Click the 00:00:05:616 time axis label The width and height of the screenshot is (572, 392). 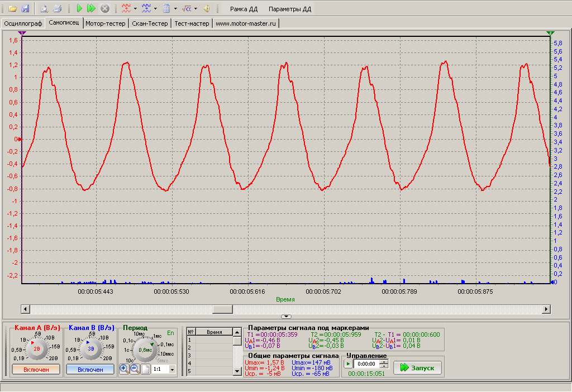point(247,291)
